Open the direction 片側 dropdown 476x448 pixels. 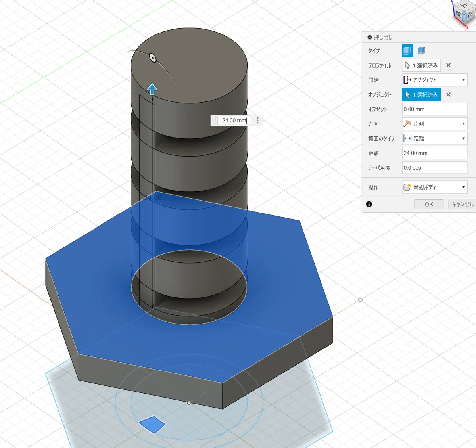(x=435, y=124)
